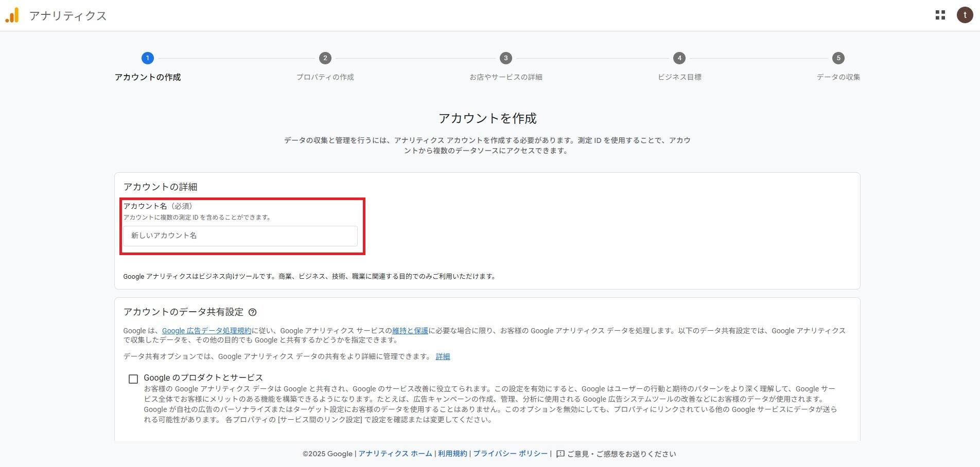This screenshot has width=980, height=467.
Task: Select step 4 ビジネス目標
Action: tap(679, 67)
